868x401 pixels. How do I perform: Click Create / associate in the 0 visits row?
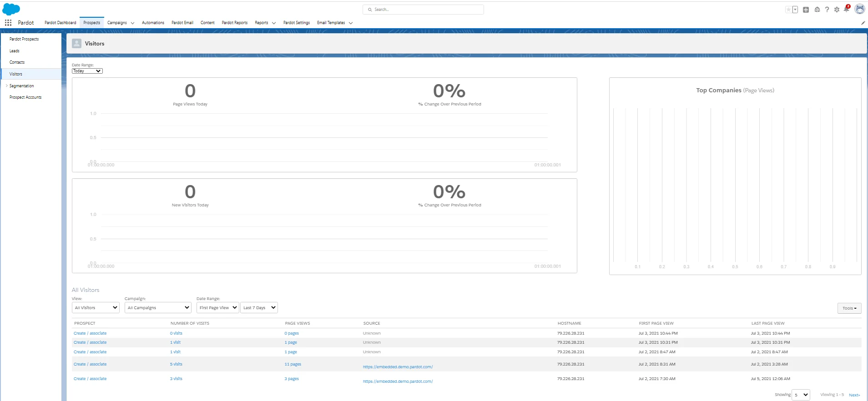[x=90, y=333]
